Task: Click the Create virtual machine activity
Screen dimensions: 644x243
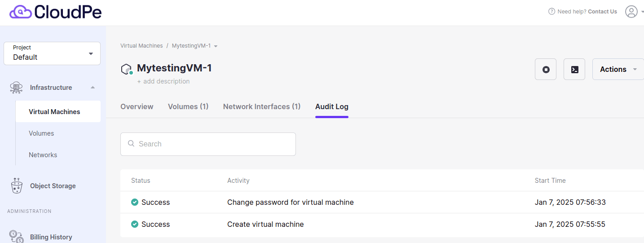Action: [265, 224]
